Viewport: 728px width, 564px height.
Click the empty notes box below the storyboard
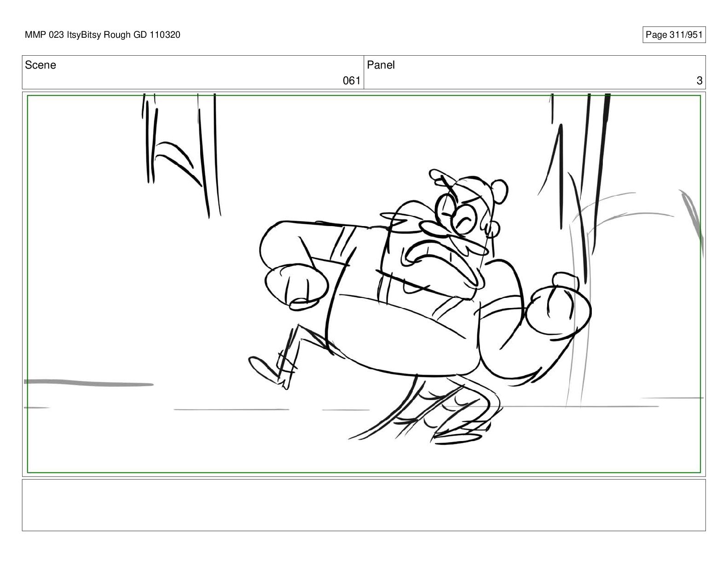364,505
